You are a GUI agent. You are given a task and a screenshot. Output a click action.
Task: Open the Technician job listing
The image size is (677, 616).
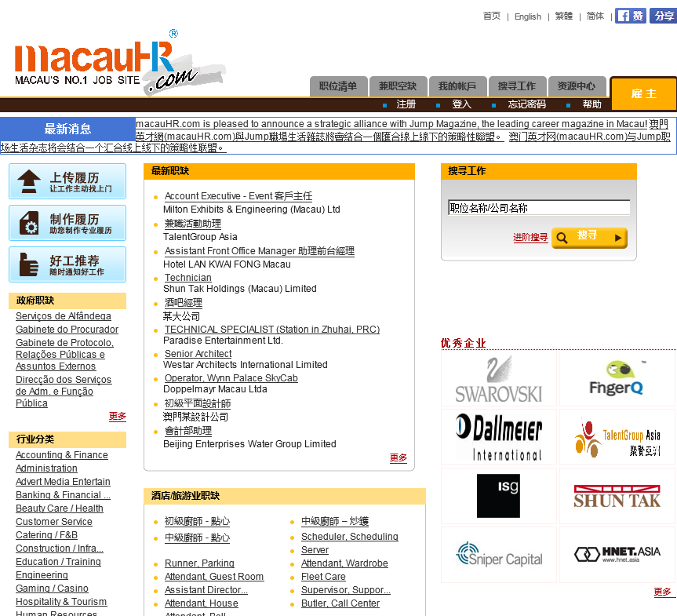(x=187, y=278)
